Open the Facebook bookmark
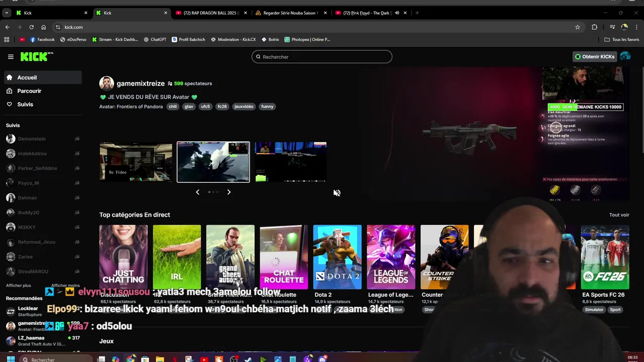Screen dimensions: 644x362 tap(42, 39)
